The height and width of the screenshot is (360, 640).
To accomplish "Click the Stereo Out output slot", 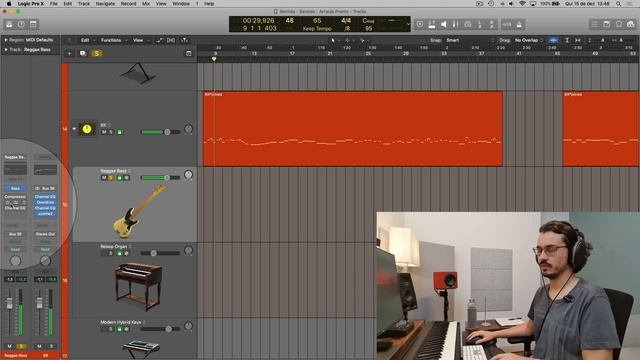I will pyautogui.click(x=45, y=234).
